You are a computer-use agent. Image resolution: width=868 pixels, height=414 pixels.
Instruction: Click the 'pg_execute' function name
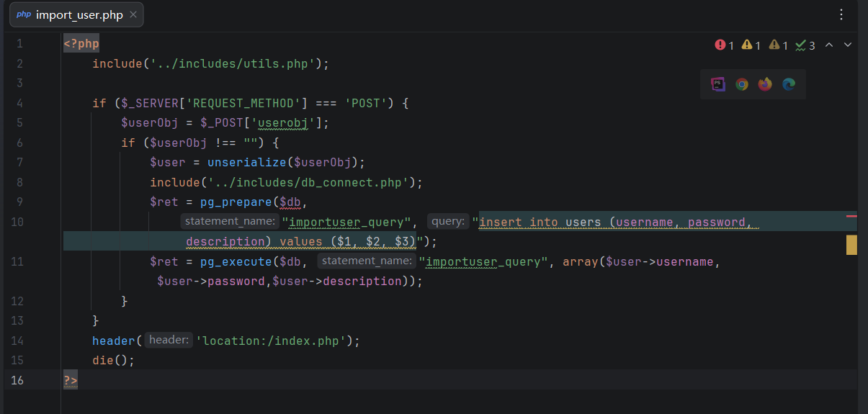pyautogui.click(x=236, y=261)
